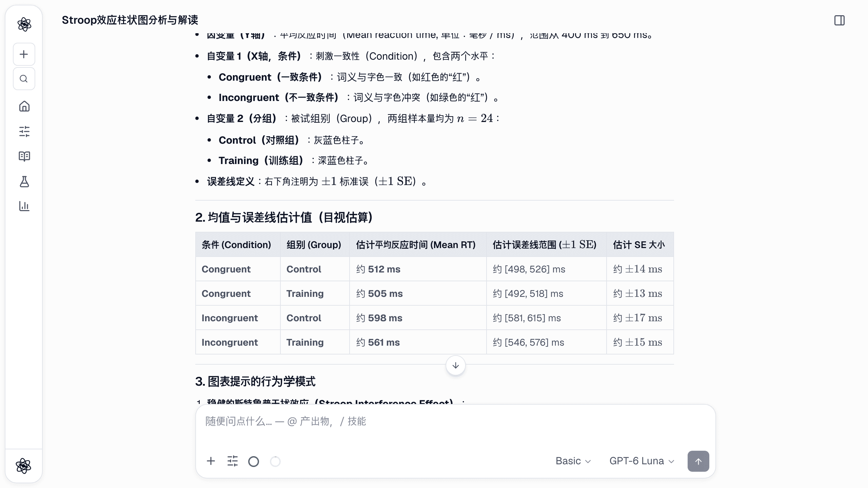
Task: Click the Stroop效应柱状图分析与解读 conversation title
Action: 130,20
